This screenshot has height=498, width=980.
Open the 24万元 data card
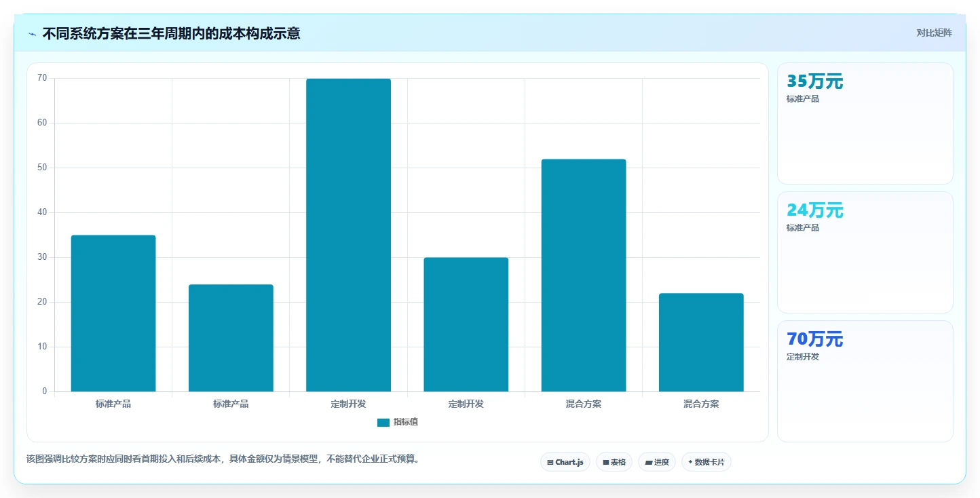(x=865, y=252)
